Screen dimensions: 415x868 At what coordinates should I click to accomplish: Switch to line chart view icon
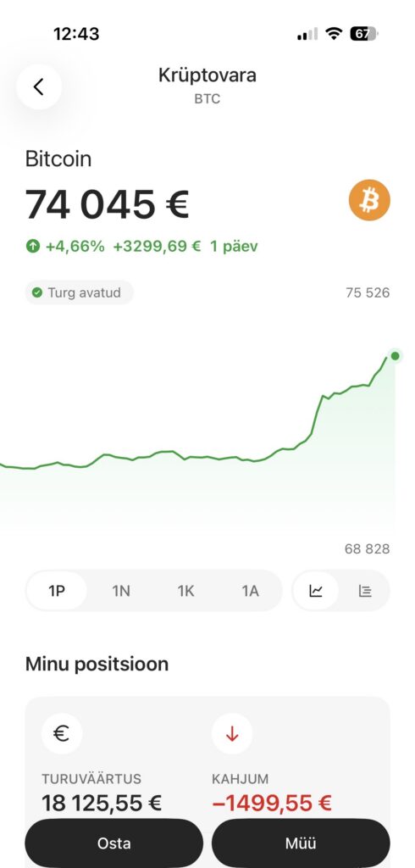point(315,591)
